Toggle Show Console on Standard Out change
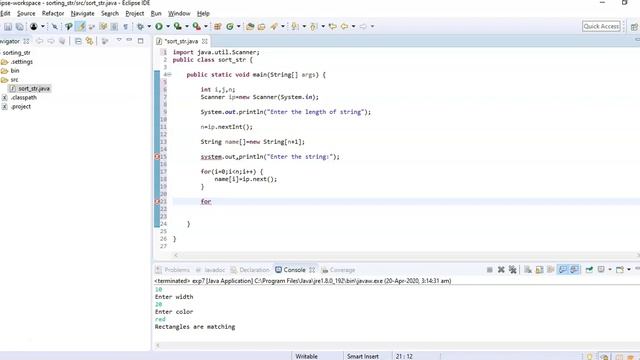The width and height of the screenshot is (640, 360). pos(562,270)
